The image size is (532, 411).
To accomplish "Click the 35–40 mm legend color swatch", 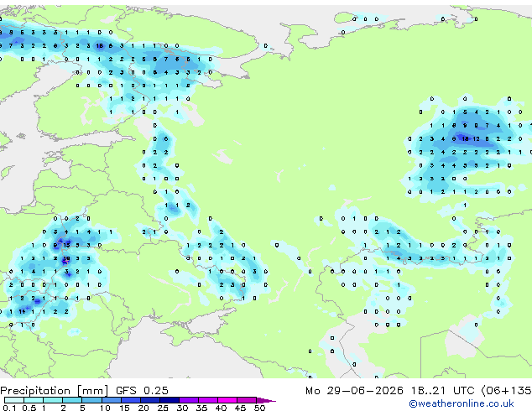I will coord(208,400).
